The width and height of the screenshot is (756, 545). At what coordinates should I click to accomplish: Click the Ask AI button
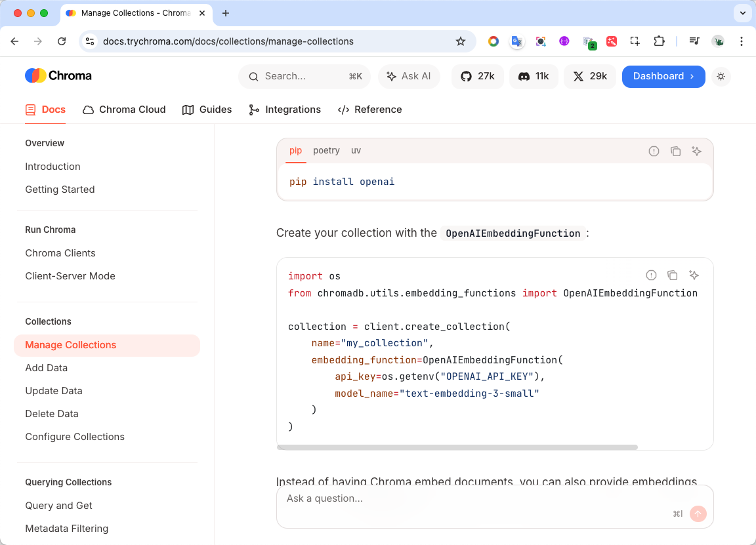click(x=409, y=76)
